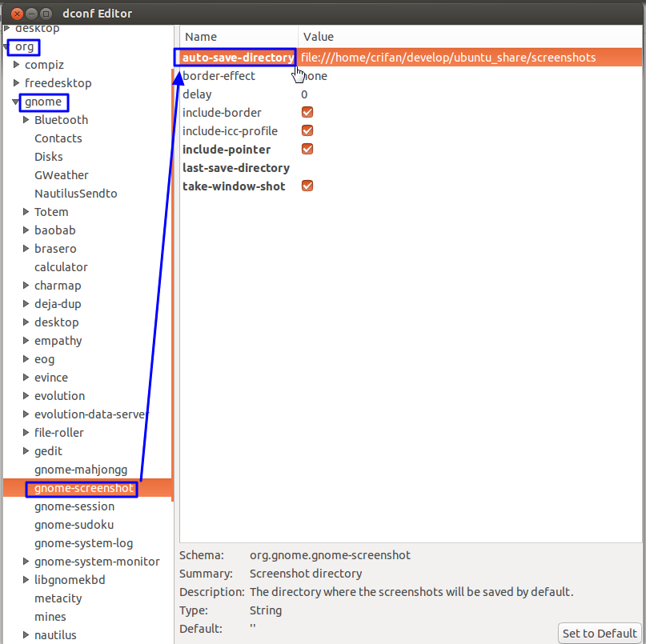Screen dimensions: 646x644
Task: Close the dconf Editor window
Action: click(18, 14)
